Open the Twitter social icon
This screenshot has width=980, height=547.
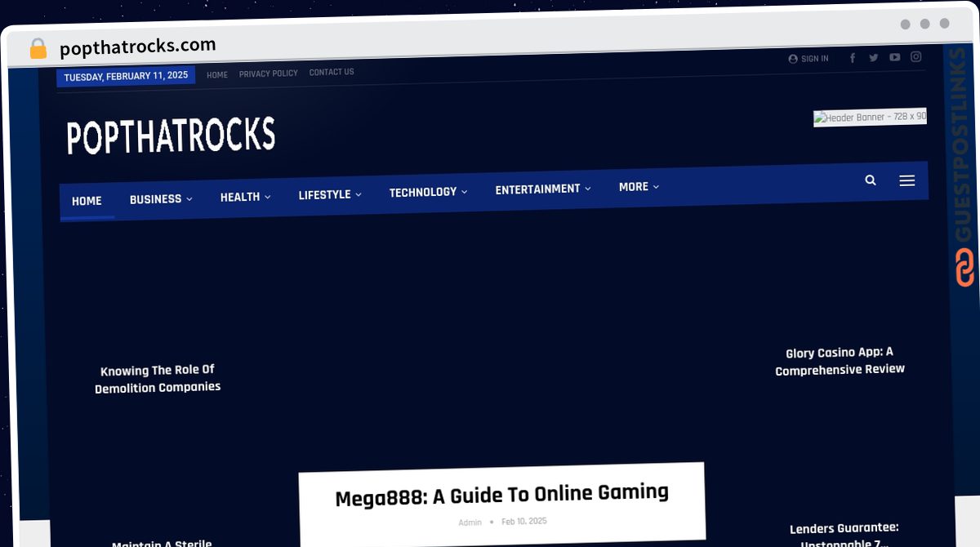tap(874, 58)
